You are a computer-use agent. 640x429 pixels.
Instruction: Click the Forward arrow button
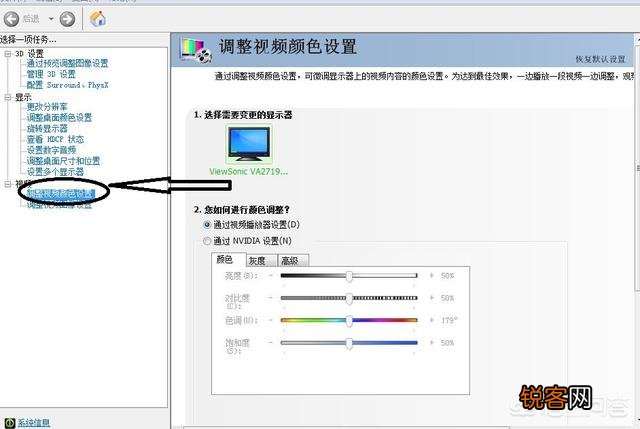coord(67,19)
